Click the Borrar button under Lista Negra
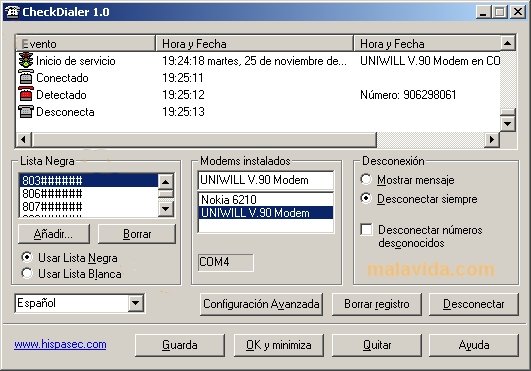531x371 pixels. 137,234
